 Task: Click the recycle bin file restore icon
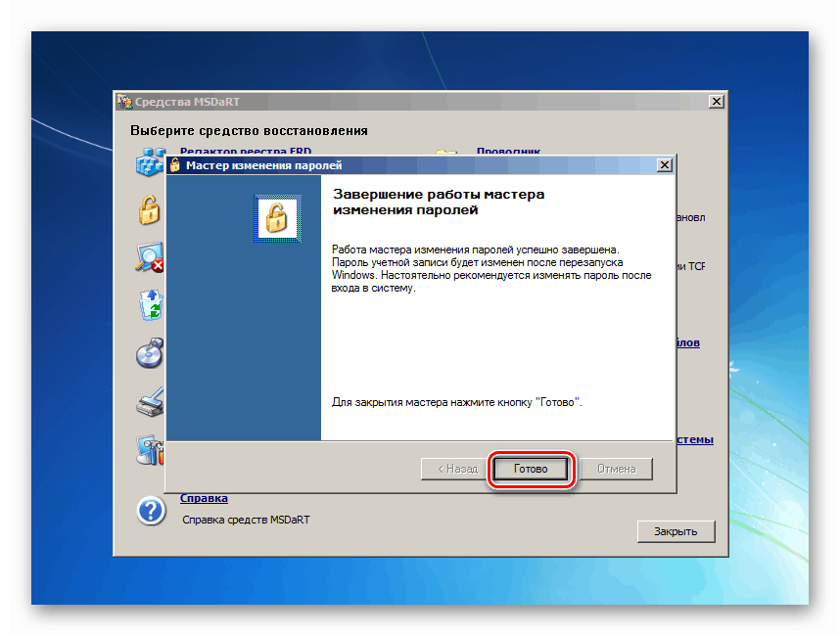point(151,305)
